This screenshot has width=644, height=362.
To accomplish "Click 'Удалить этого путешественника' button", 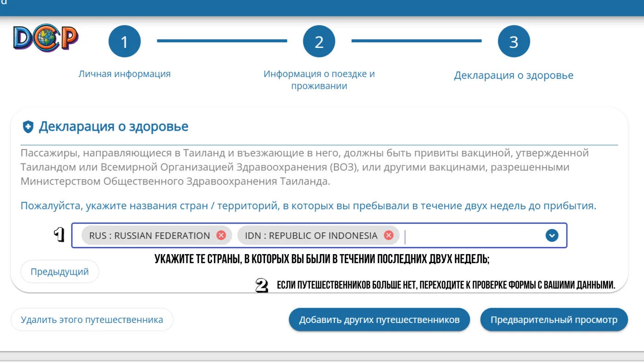I will [x=92, y=320].
